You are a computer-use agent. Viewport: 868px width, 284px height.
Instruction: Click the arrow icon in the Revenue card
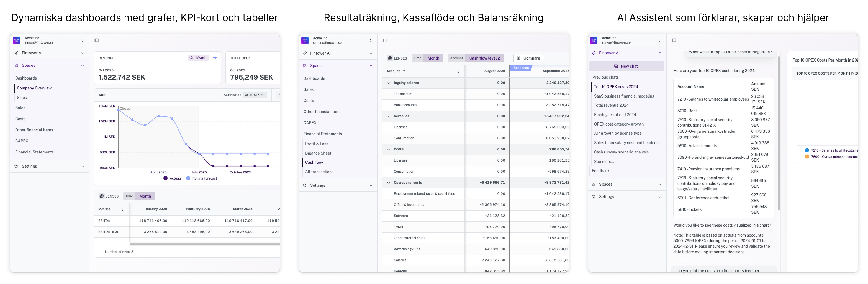point(215,58)
